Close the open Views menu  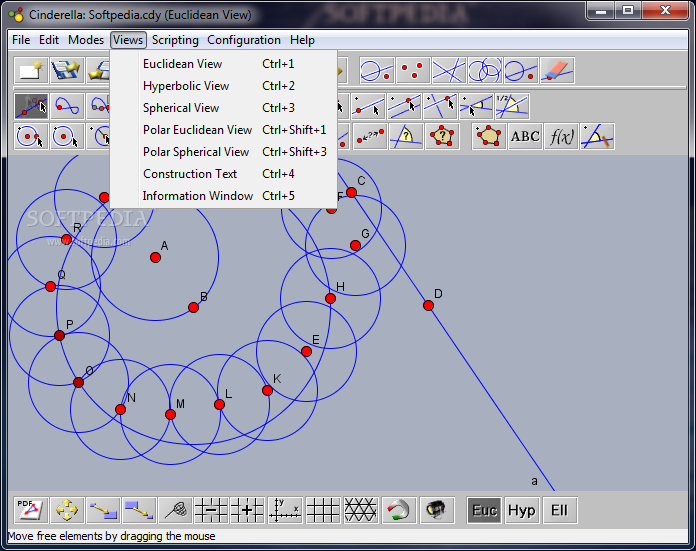pyautogui.click(x=128, y=40)
